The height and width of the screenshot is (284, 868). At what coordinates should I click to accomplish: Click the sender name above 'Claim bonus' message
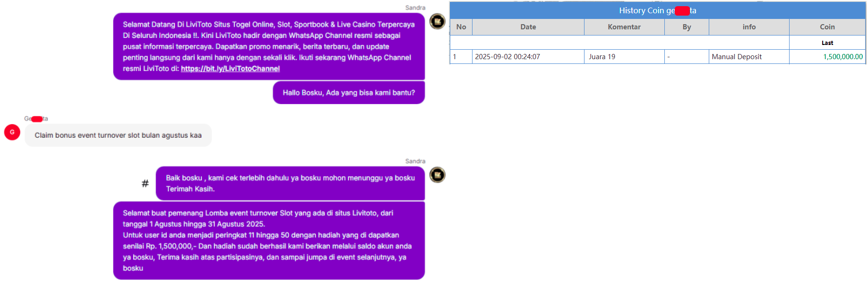(x=36, y=119)
